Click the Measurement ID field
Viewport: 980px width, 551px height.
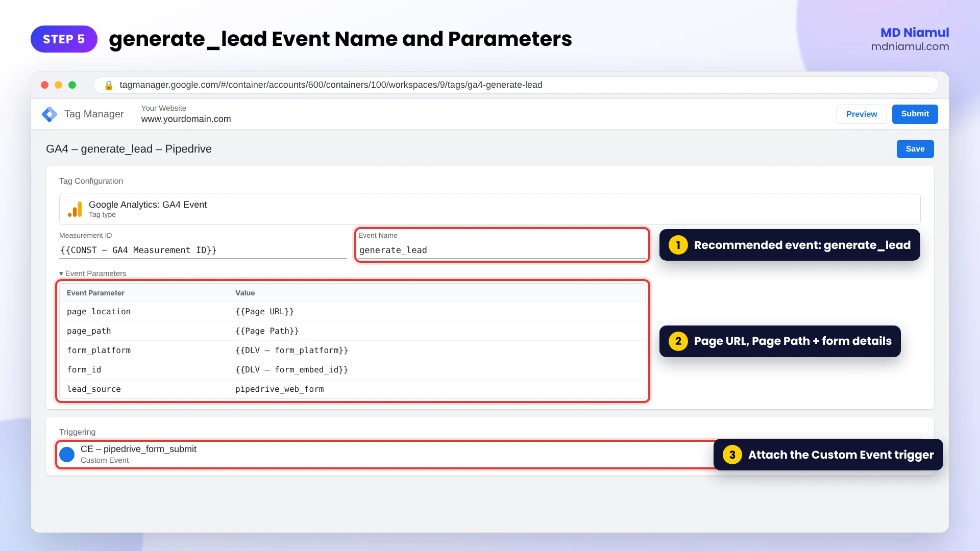coord(203,250)
